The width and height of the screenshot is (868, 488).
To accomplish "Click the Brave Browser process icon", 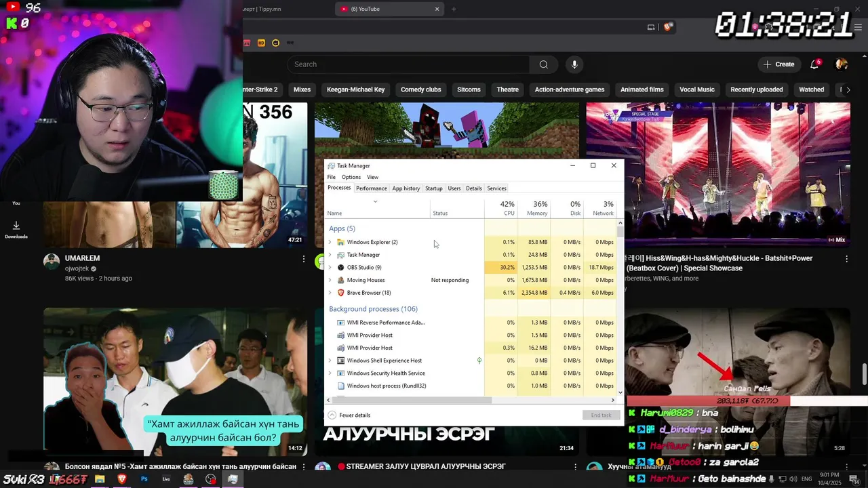I will click(340, 293).
